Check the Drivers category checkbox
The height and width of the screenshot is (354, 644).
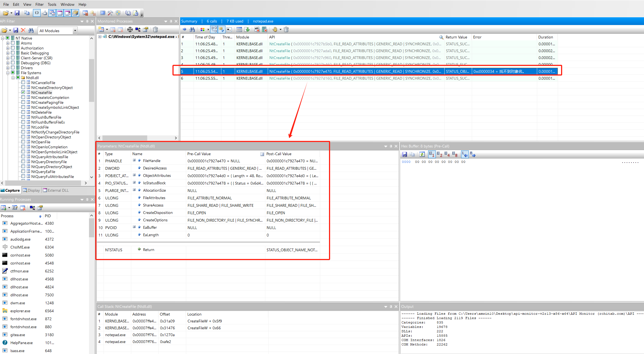[13, 68]
